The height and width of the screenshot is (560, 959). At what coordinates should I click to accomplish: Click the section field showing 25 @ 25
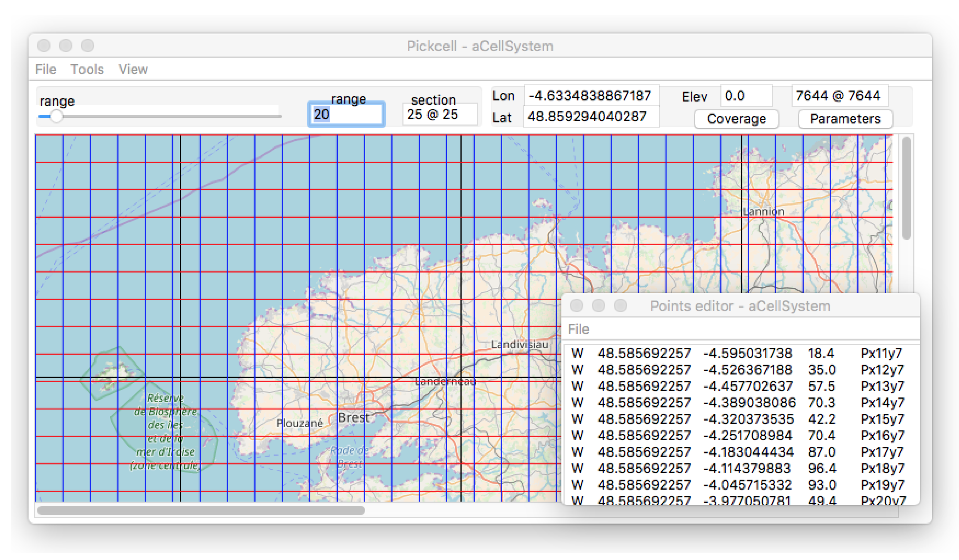(440, 114)
